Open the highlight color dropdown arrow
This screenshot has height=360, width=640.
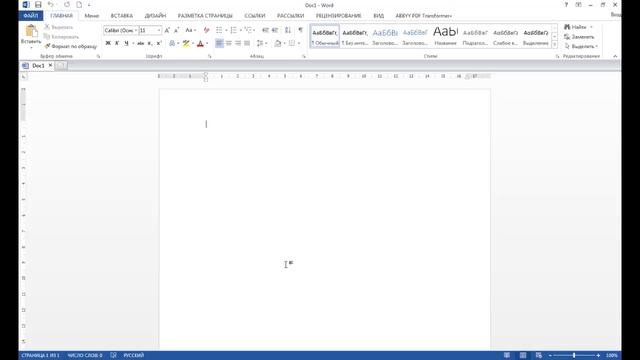[193, 43]
